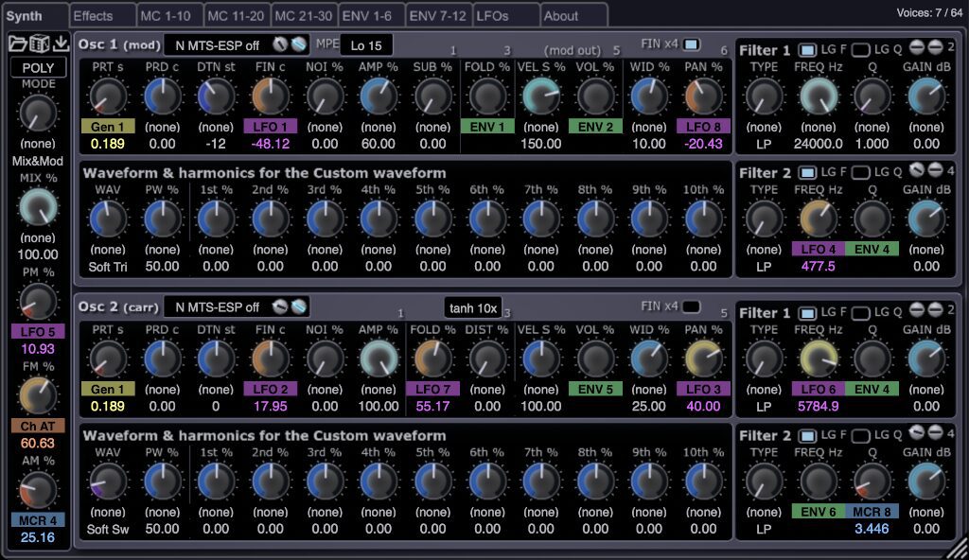Open the tanh 10x distortion selector
The image size is (969, 560).
tap(473, 307)
